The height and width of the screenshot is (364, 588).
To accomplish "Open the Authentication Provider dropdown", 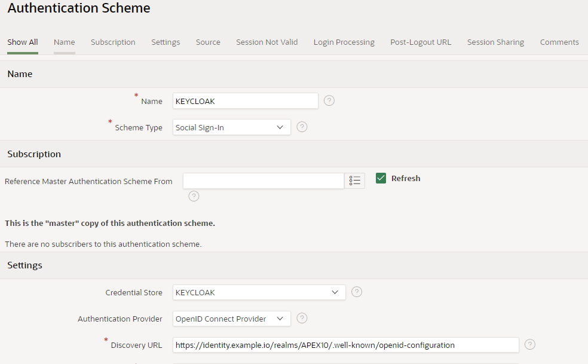I will click(x=231, y=319).
